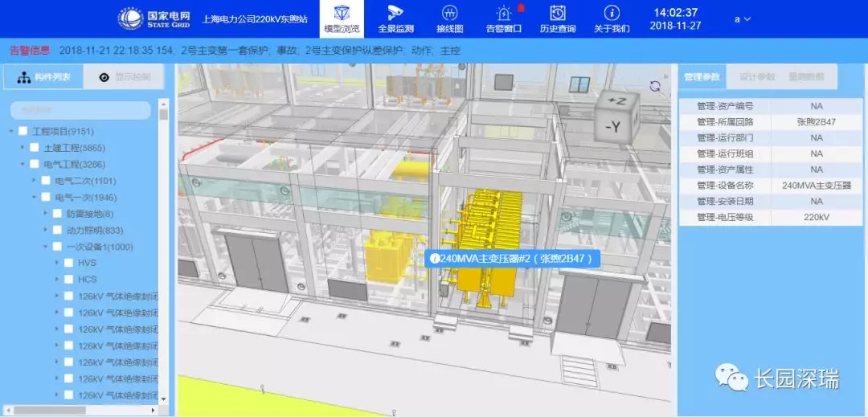Tick the 电气二次(1101) checkbox

tap(46, 181)
